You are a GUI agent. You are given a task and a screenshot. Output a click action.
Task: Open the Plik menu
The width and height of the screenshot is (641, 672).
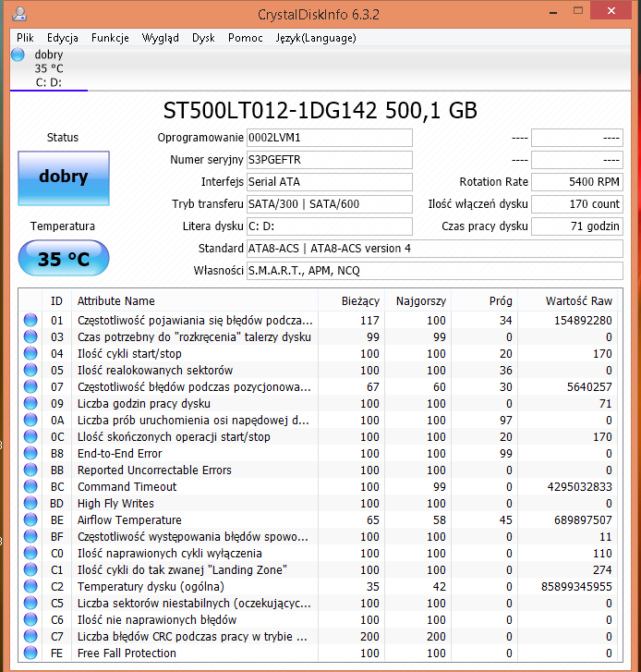tap(25, 38)
